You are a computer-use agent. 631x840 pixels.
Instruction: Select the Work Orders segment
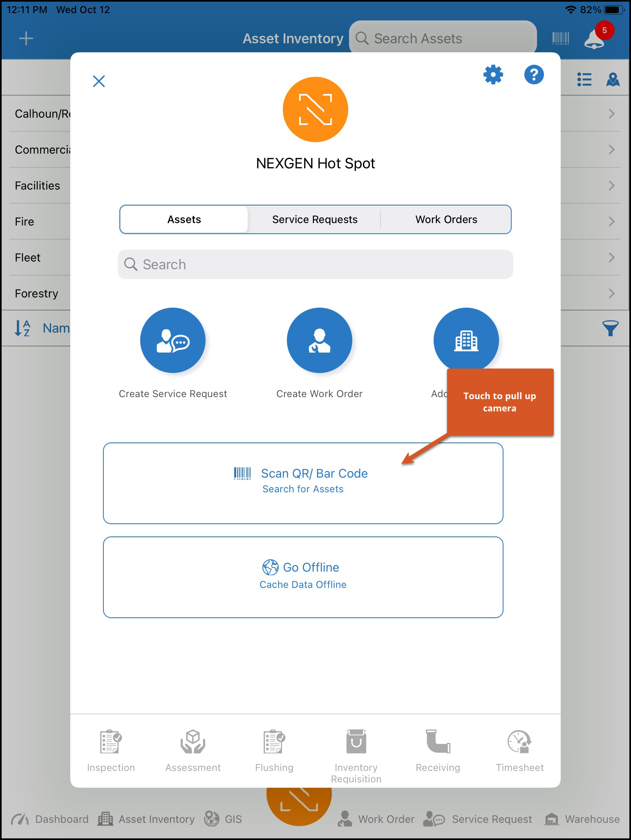(x=446, y=219)
